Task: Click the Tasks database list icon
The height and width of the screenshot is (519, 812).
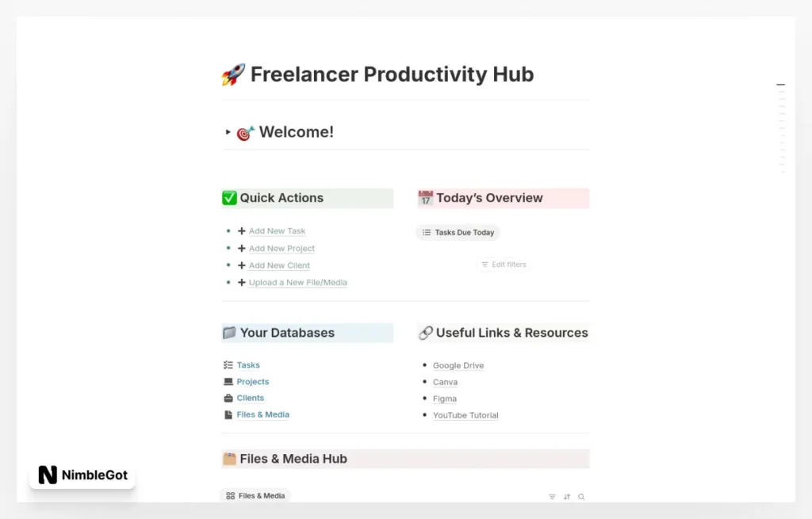Action: tap(229, 364)
